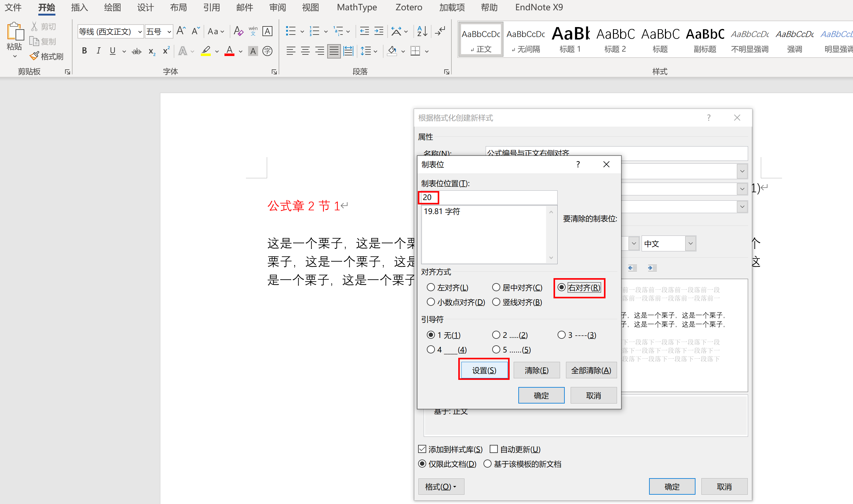This screenshot has height=504, width=853.
Task: Switch to the MathType tab
Action: click(356, 7)
